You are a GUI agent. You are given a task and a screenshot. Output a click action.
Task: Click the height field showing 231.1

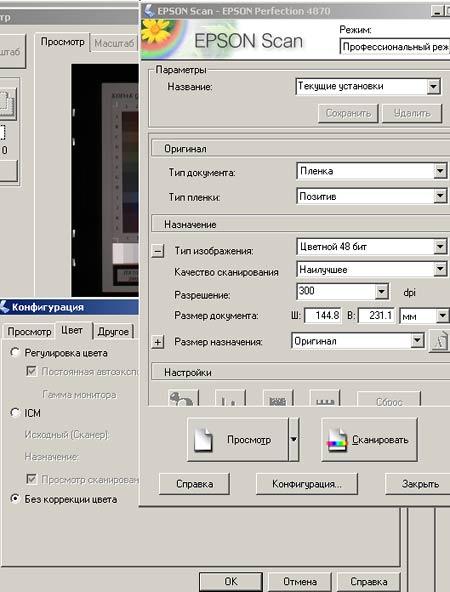click(x=377, y=315)
